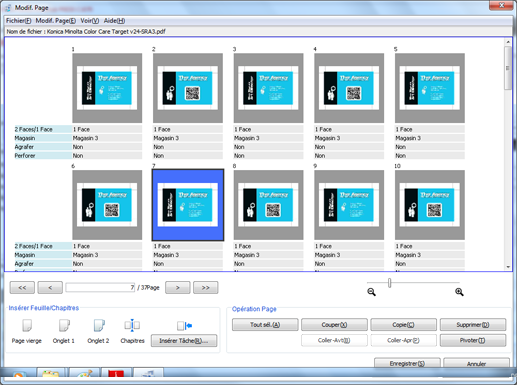Close the Modif. Page window
The width and height of the screenshot is (517, 385).
pyautogui.click(x=501, y=5)
